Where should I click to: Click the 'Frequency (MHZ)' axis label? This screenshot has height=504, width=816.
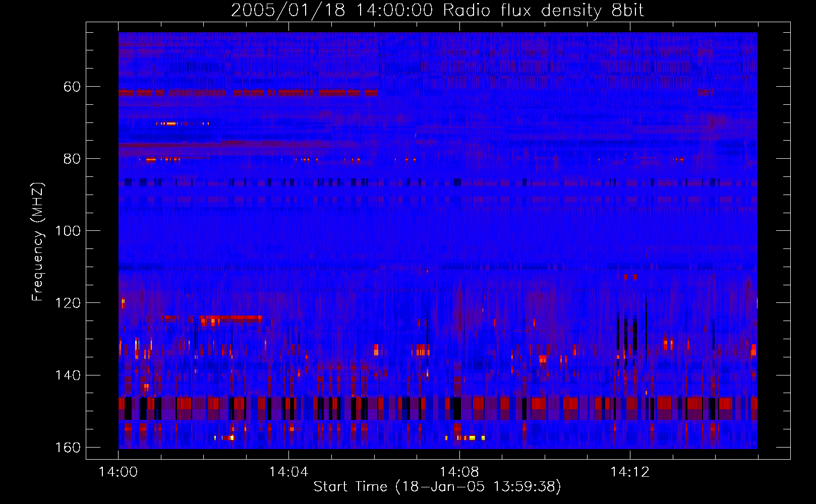click(x=38, y=242)
